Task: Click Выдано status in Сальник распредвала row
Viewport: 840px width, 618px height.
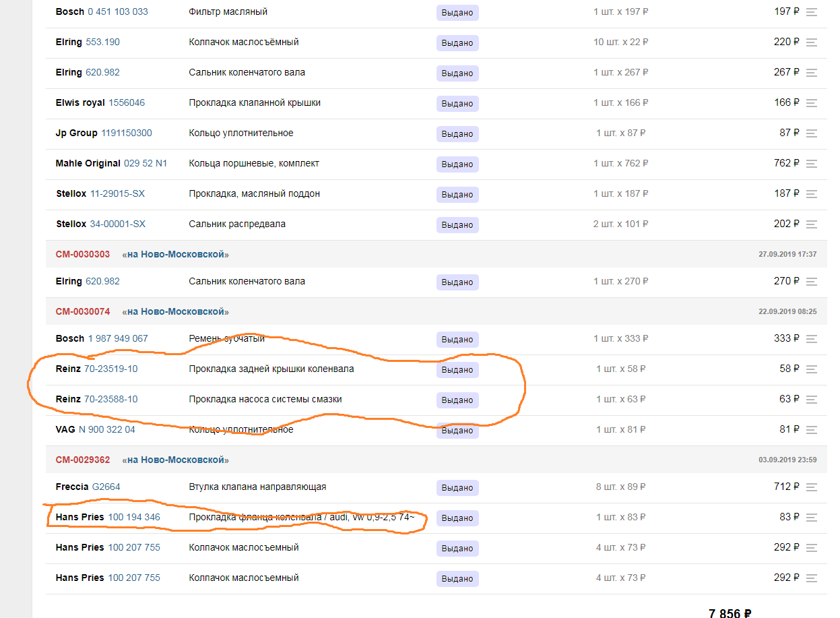Action: click(x=457, y=224)
